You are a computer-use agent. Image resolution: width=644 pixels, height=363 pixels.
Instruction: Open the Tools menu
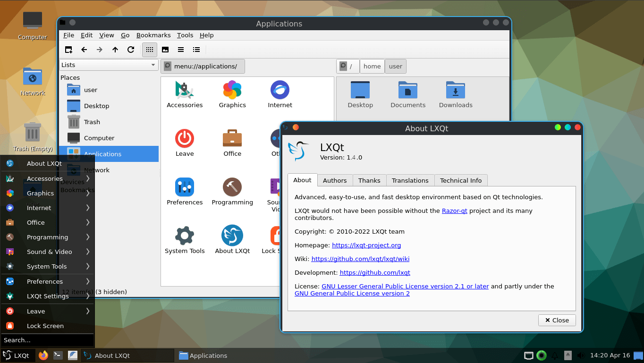pos(185,35)
